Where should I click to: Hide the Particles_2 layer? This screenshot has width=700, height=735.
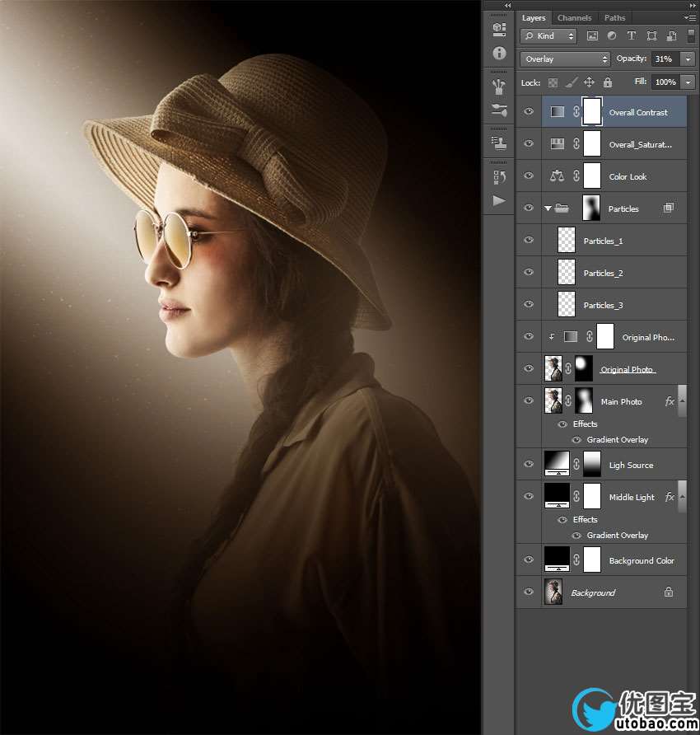pos(529,272)
